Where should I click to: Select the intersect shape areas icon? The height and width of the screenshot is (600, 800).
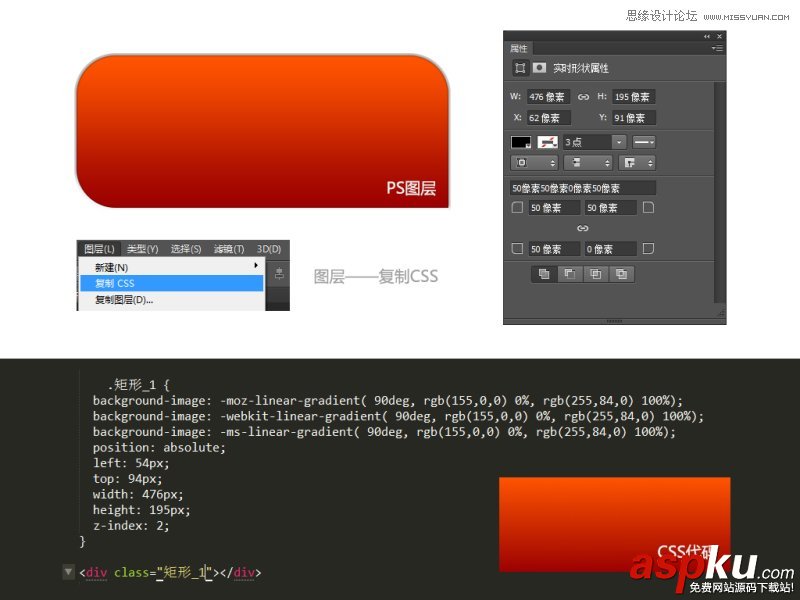point(597,272)
